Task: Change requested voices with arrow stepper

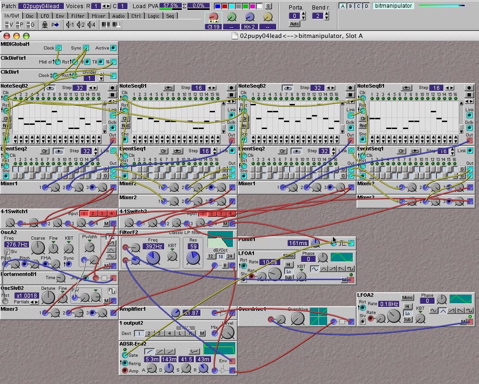Action: pyautogui.click(x=106, y=6)
